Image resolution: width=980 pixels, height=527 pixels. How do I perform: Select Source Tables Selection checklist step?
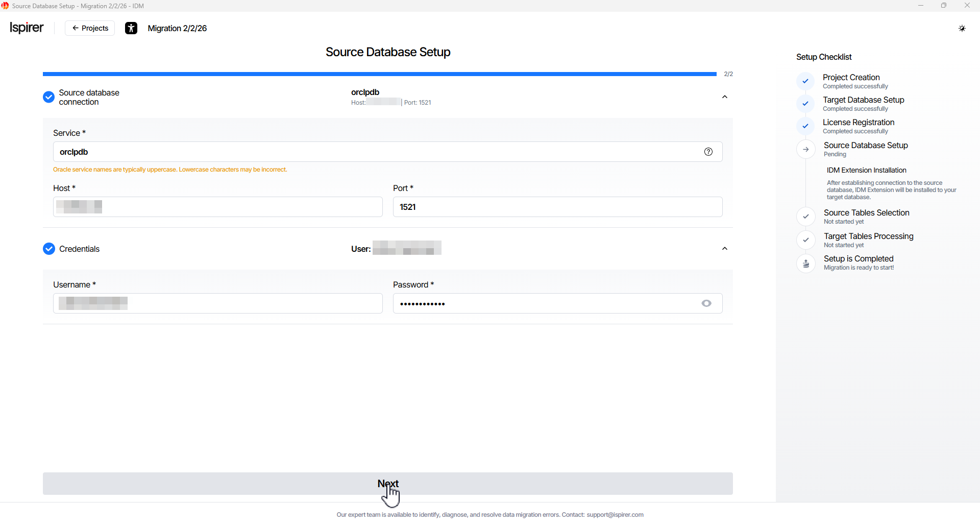(866, 213)
